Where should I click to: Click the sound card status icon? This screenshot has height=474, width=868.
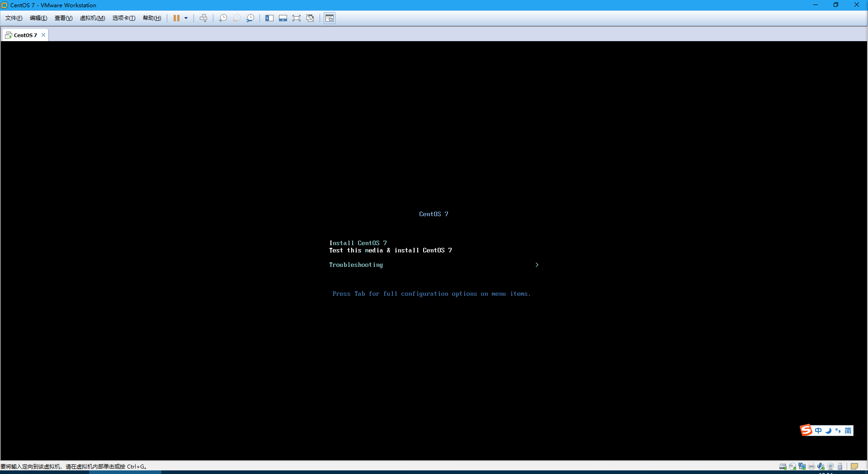[821, 466]
